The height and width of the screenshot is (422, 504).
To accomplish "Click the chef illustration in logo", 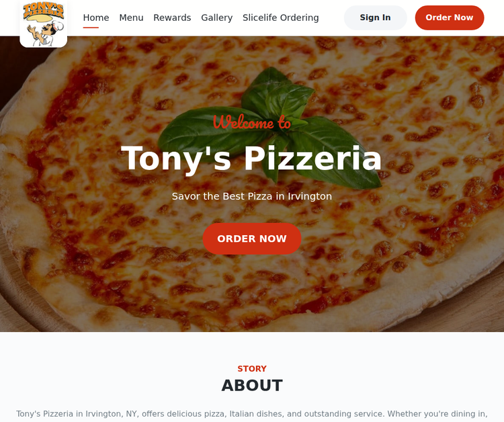I will 44,32.
